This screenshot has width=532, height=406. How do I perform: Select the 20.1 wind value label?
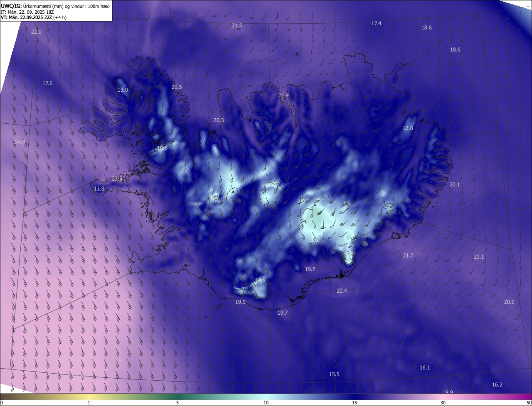(455, 185)
